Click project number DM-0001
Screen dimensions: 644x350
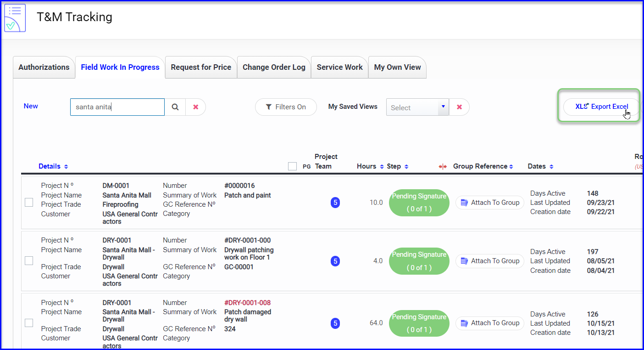click(116, 186)
